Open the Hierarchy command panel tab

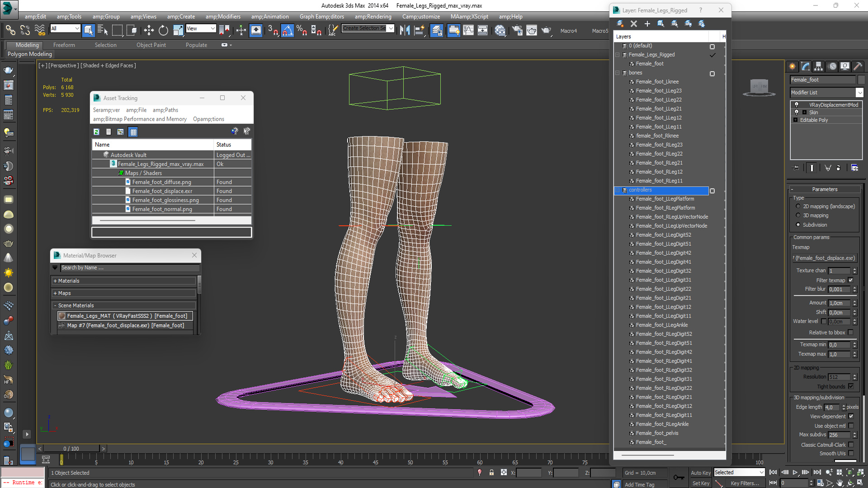click(x=819, y=66)
